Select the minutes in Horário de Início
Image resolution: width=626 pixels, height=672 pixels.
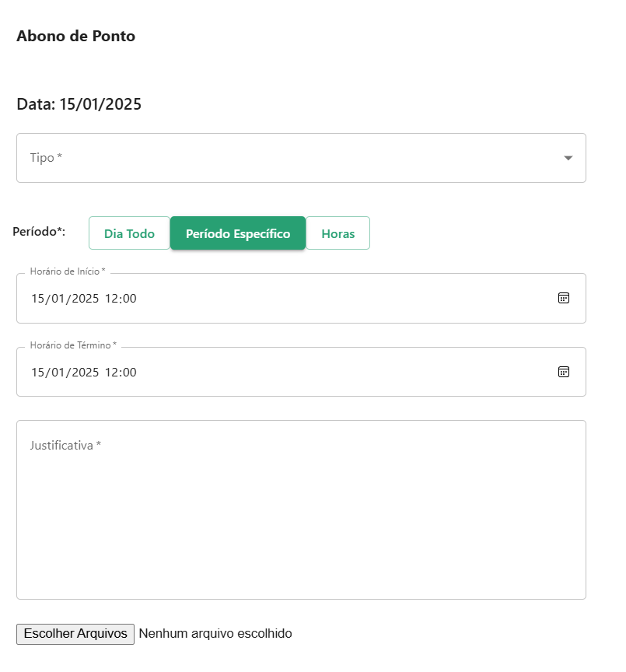129,299
